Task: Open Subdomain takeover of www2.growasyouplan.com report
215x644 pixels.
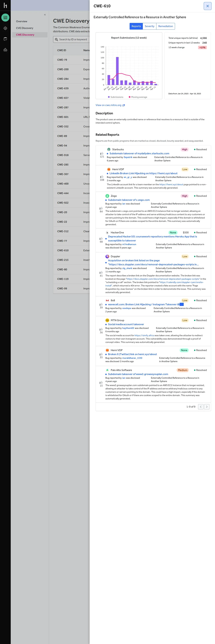Action: click(138, 374)
